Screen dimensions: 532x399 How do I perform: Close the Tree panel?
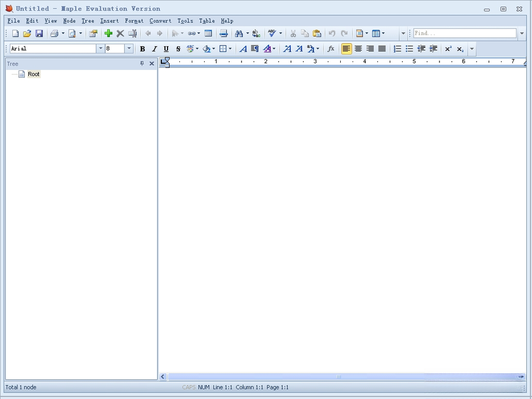pos(151,64)
